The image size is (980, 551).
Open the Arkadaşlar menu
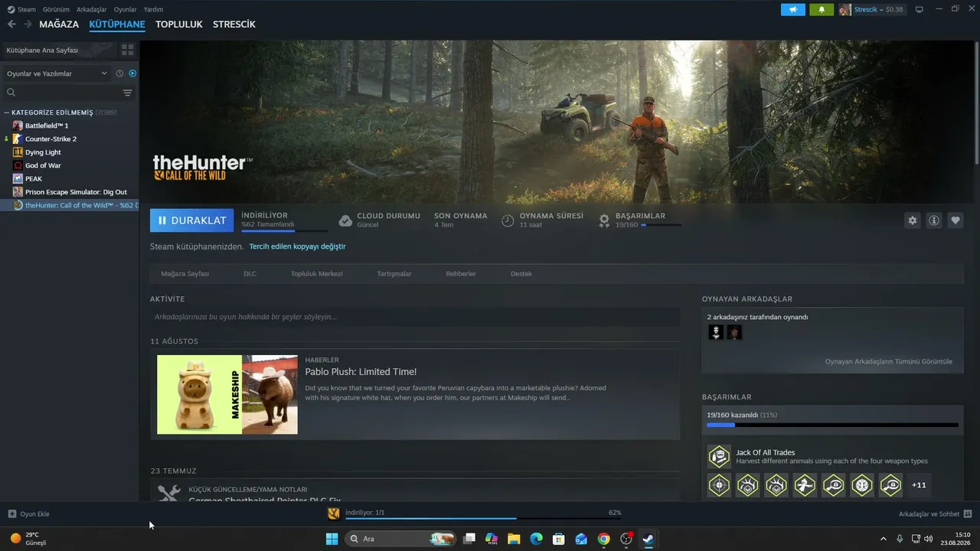click(92, 9)
